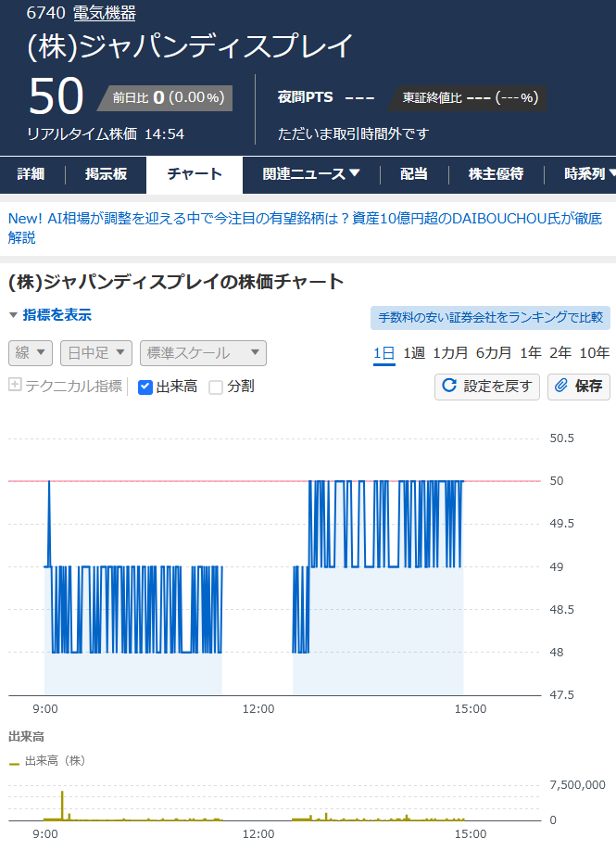
Task: Open the 手数料の安い証券会社 ranking link
Action: [490, 317]
